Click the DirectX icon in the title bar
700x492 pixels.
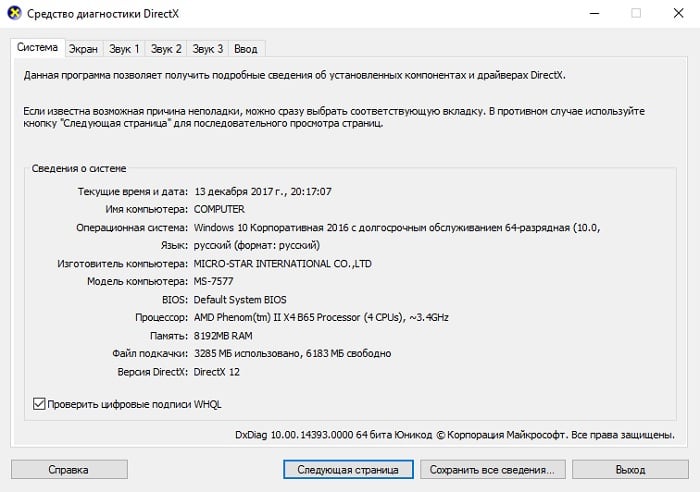(x=14, y=14)
